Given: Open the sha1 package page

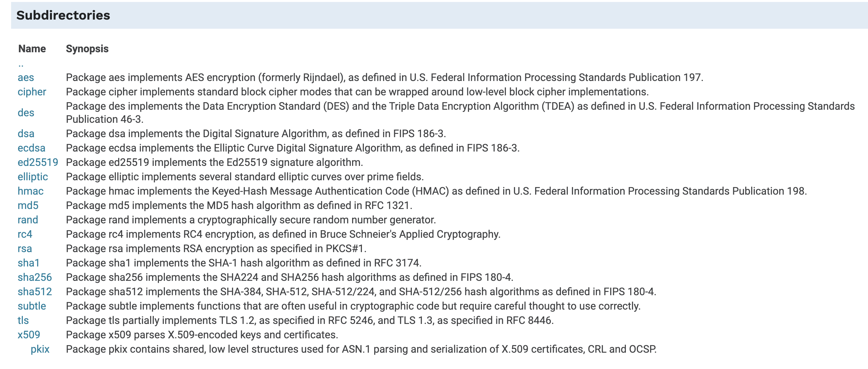Looking at the screenshot, I should point(29,263).
